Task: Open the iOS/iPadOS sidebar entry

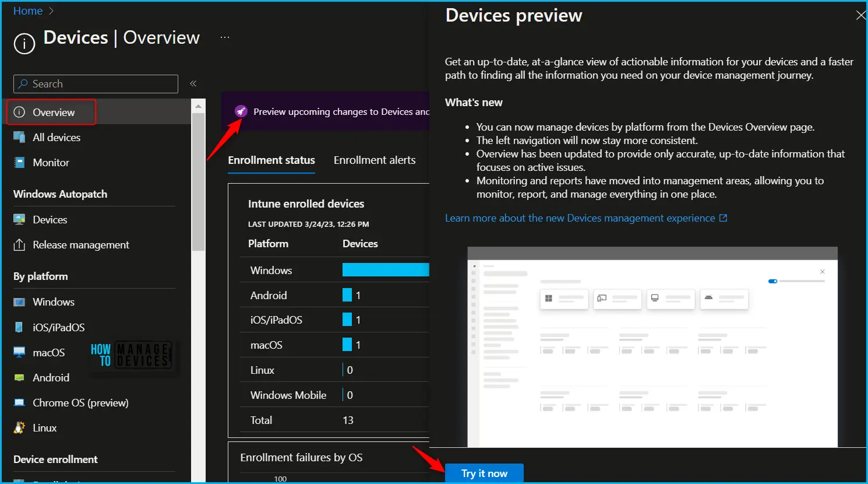Action: [x=59, y=328]
